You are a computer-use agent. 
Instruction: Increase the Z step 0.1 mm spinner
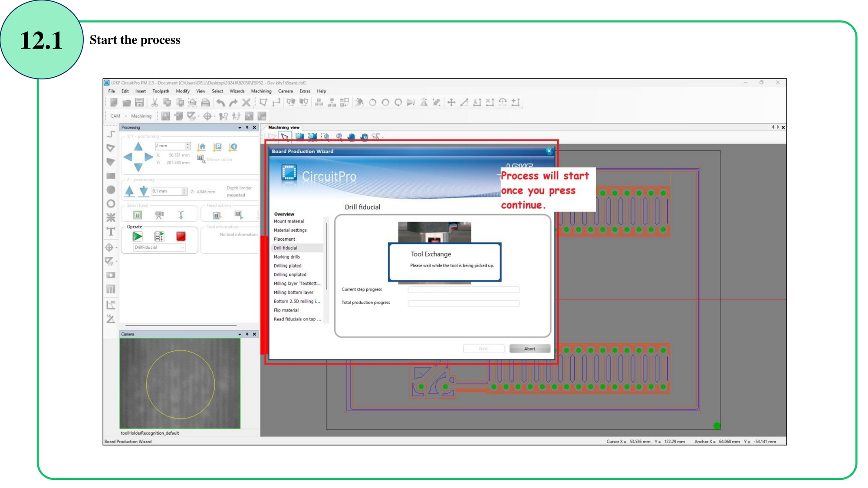pyautogui.click(x=184, y=190)
